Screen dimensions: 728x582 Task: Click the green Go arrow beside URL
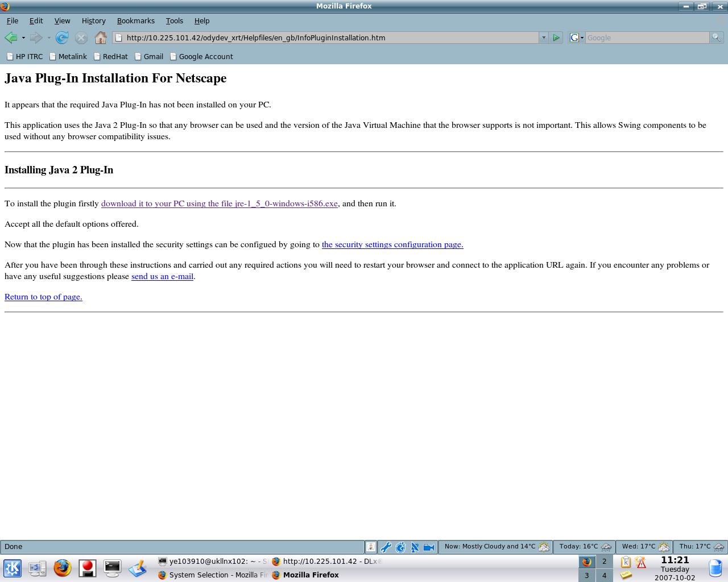[x=556, y=38]
